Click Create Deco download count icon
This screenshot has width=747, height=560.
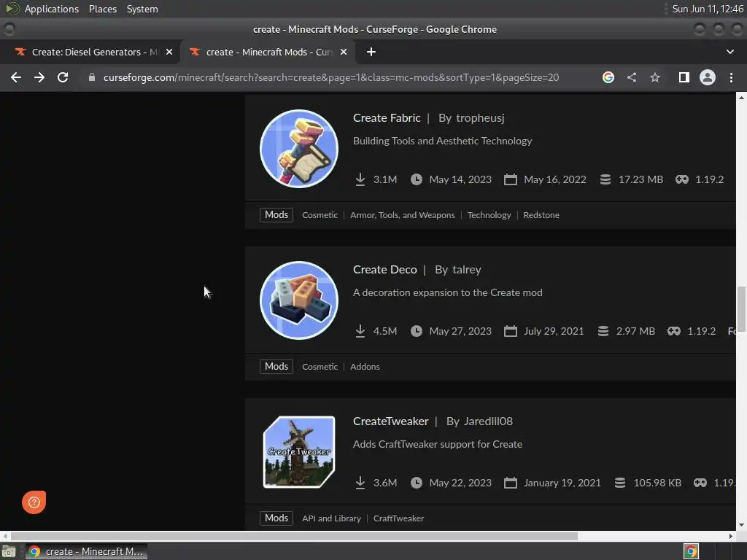coord(360,331)
